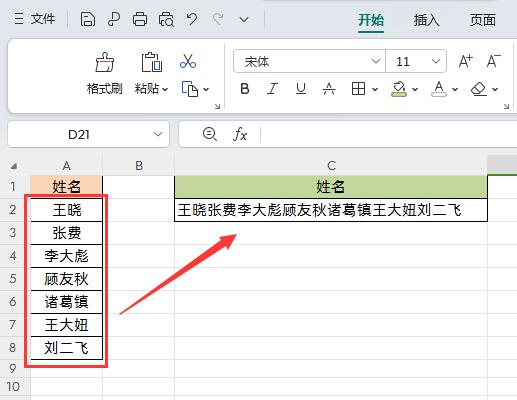Open the font size 11 dropdown

(435, 61)
